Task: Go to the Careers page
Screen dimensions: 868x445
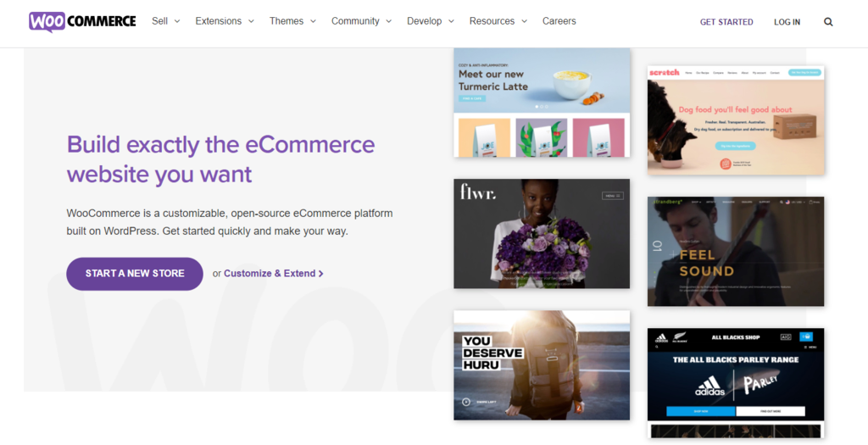Action: (559, 21)
